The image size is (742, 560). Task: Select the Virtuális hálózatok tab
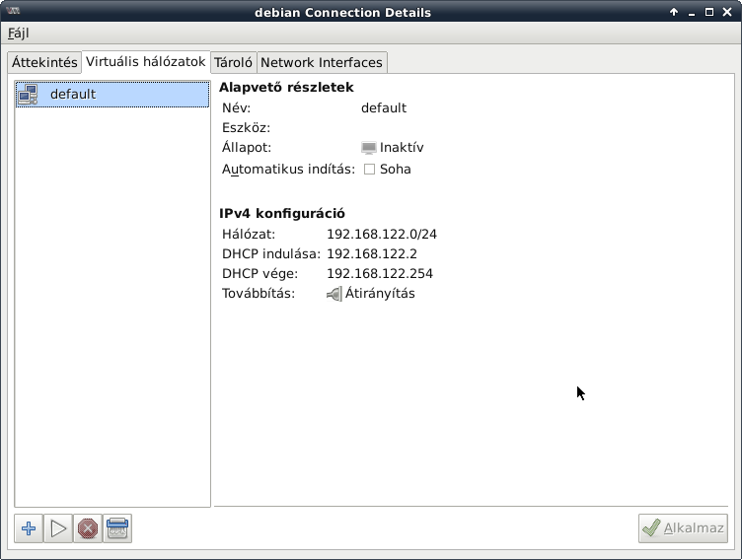[146, 61]
